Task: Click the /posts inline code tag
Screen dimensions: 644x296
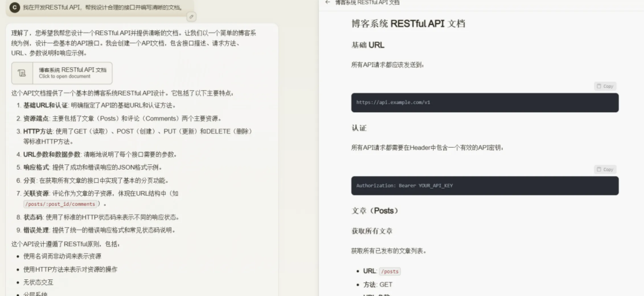Action: click(390, 272)
